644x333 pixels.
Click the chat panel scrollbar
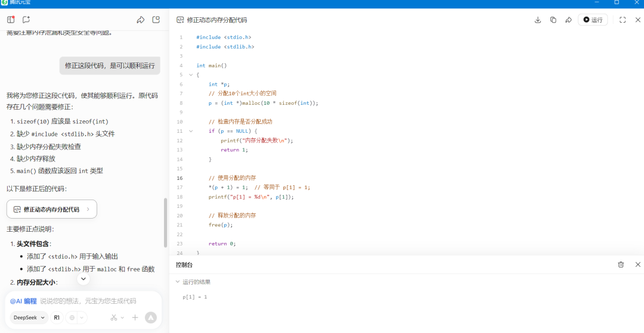pyautogui.click(x=166, y=223)
